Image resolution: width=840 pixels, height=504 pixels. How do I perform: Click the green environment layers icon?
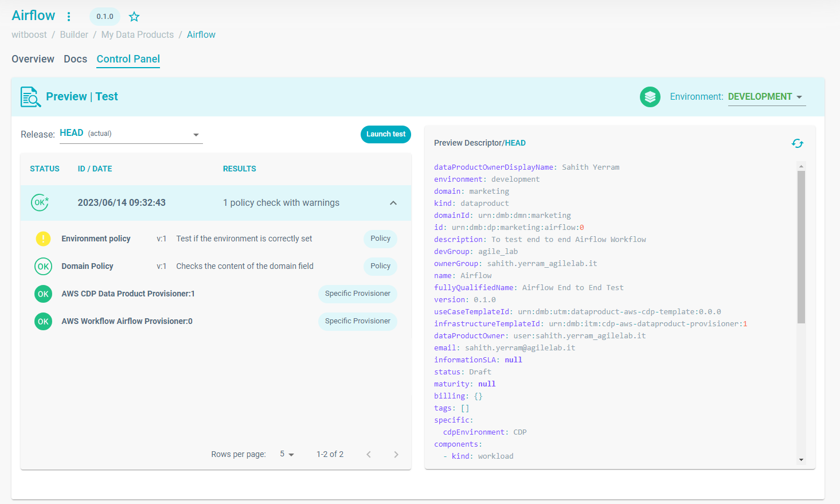650,97
